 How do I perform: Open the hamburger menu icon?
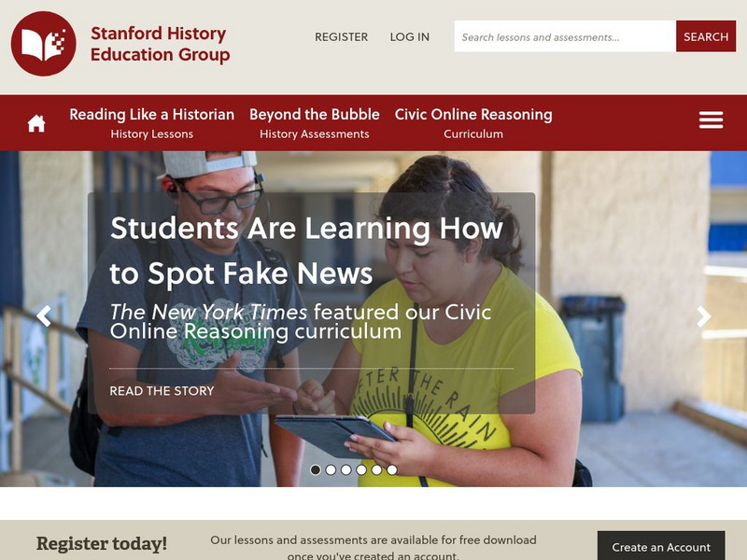point(711,120)
